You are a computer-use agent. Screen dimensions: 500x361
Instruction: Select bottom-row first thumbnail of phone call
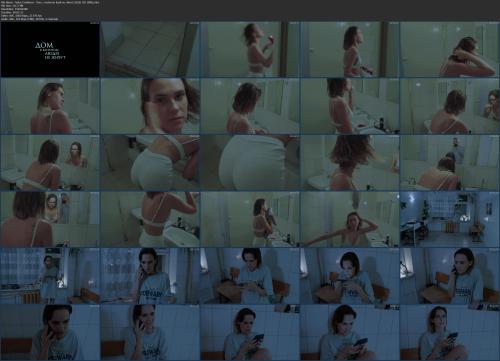pyautogui.click(x=50, y=332)
